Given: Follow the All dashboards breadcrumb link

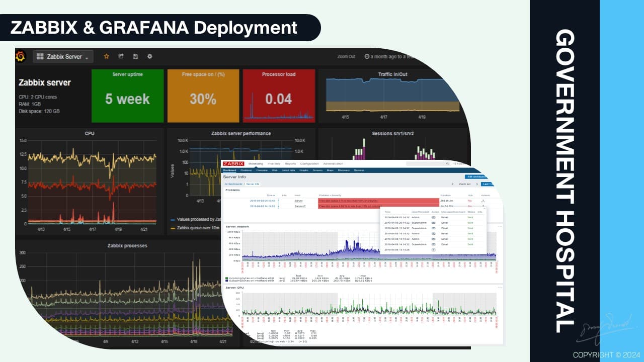Looking at the screenshot, I should (x=233, y=184).
